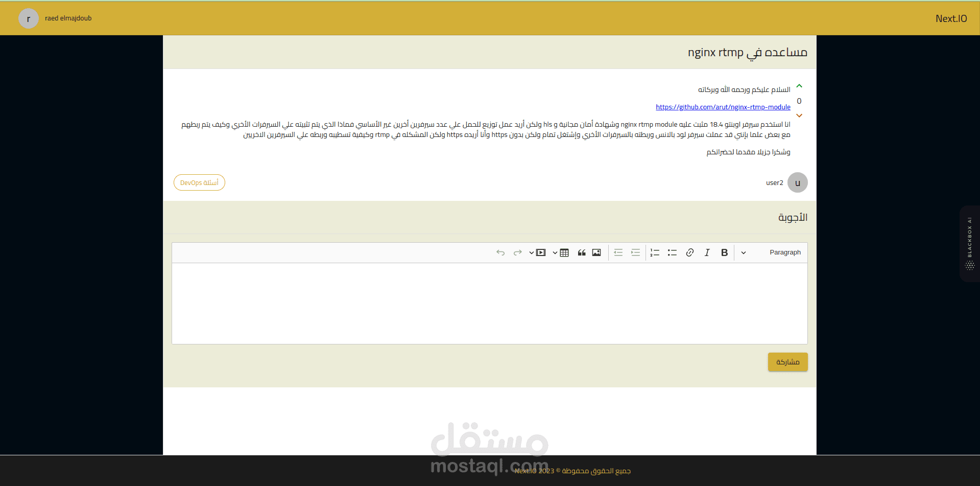Insert a link using toolbar icon
The height and width of the screenshot is (486, 980).
(689, 252)
